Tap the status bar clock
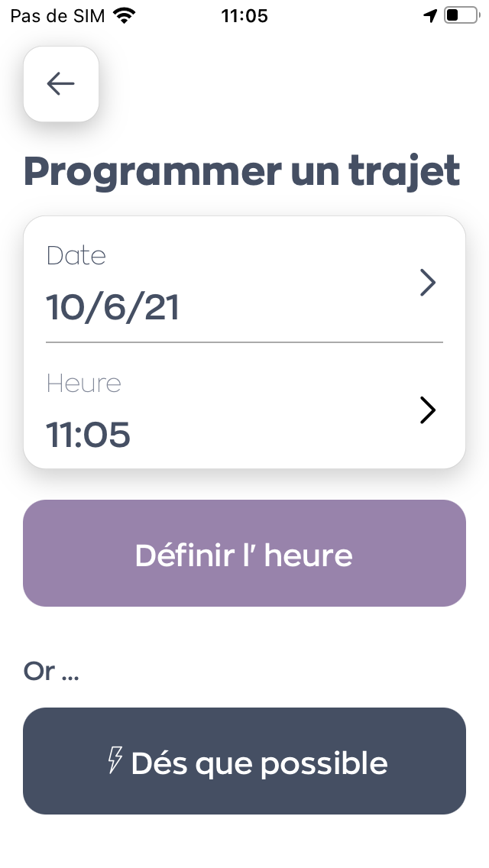 [244, 15]
